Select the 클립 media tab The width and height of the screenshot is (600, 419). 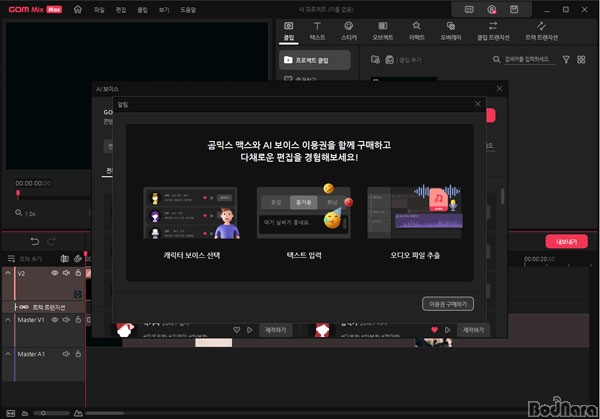pyautogui.click(x=289, y=31)
